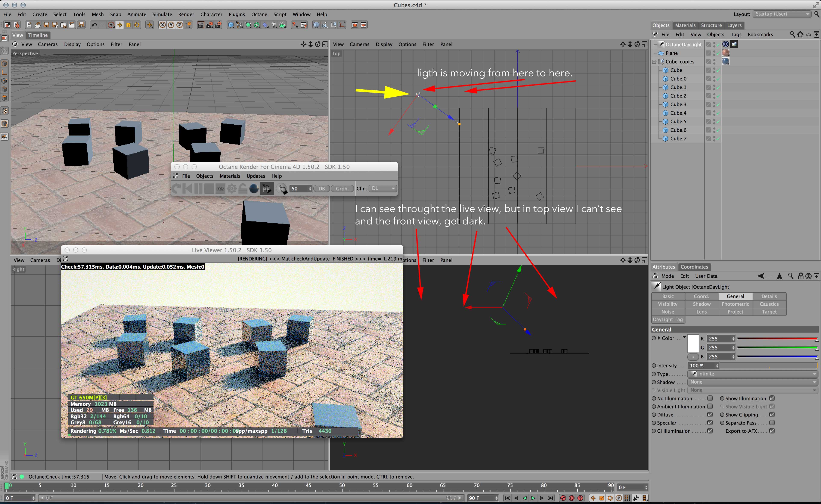The width and height of the screenshot is (821, 504).
Task: Click the red Record Active Objects button
Action: (x=563, y=498)
